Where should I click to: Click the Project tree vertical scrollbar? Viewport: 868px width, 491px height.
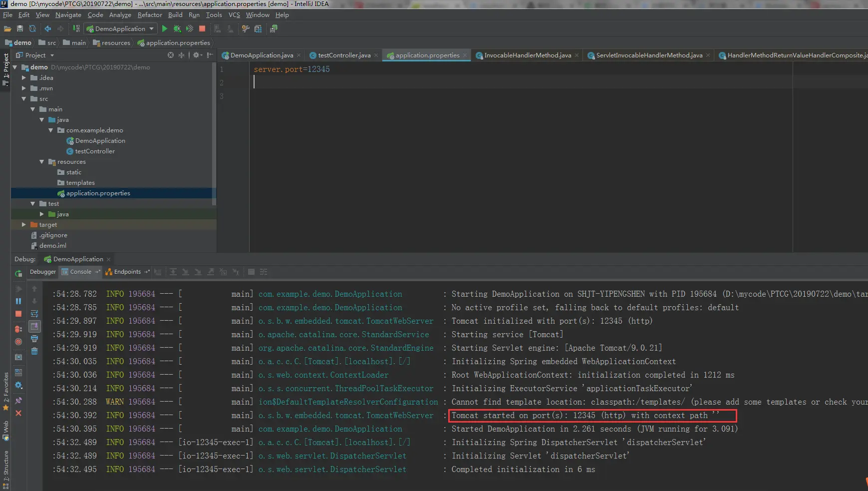[214, 133]
